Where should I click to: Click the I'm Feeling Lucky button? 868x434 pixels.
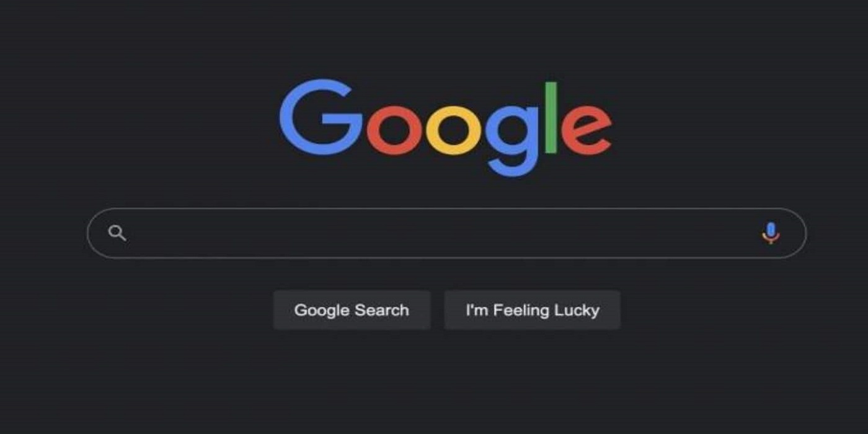[533, 310]
